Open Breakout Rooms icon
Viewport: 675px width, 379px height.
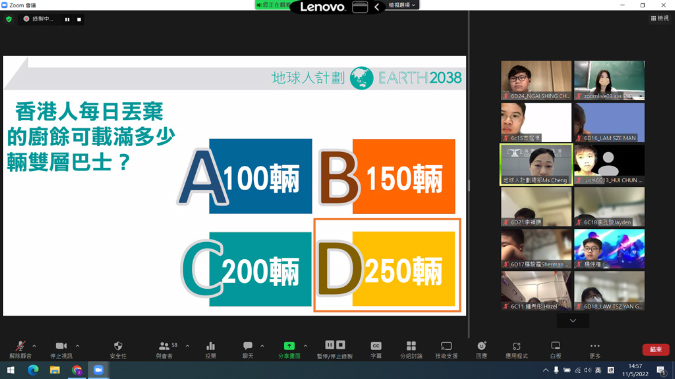pyautogui.click(x=411, y=349)
